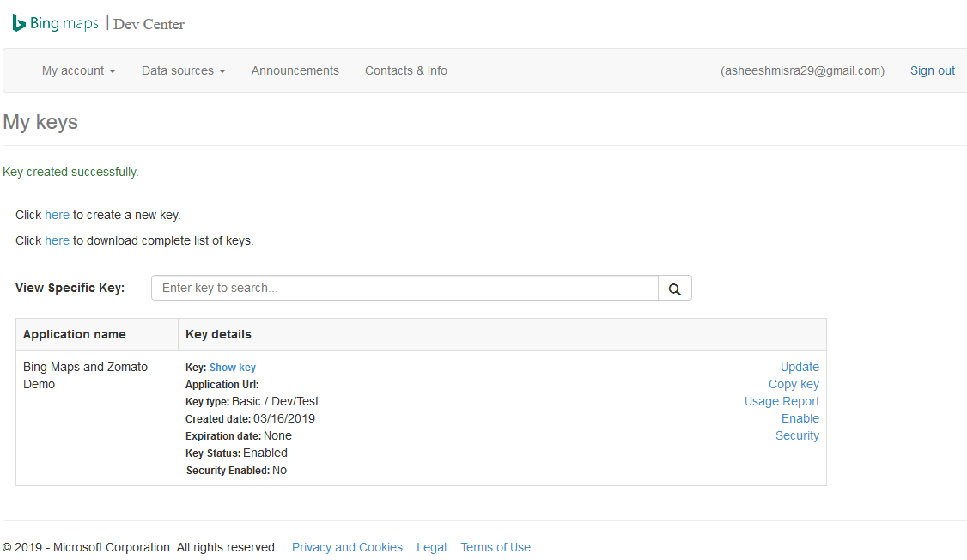Click the account email asheeshmisra29@gmail.com
Screen dimensions: 967x560
click(x=802, y=71)
